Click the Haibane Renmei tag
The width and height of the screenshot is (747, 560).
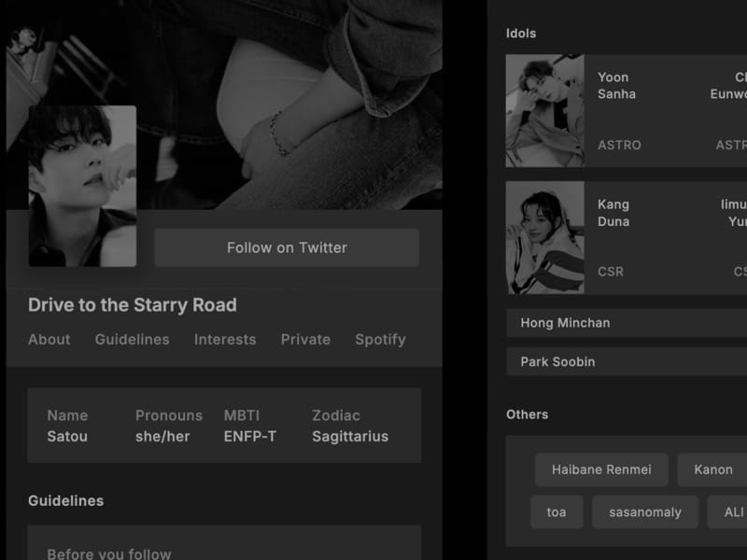(601, 469)
